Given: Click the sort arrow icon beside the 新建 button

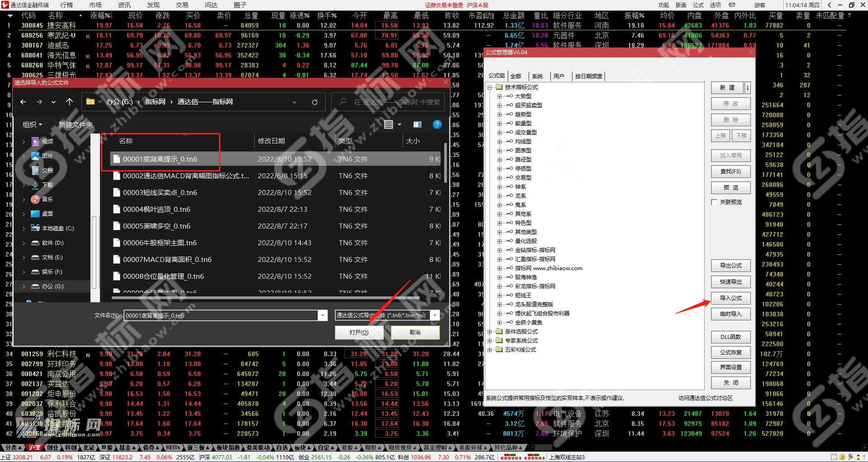Looking at the screenshot, I should point(748,88).
